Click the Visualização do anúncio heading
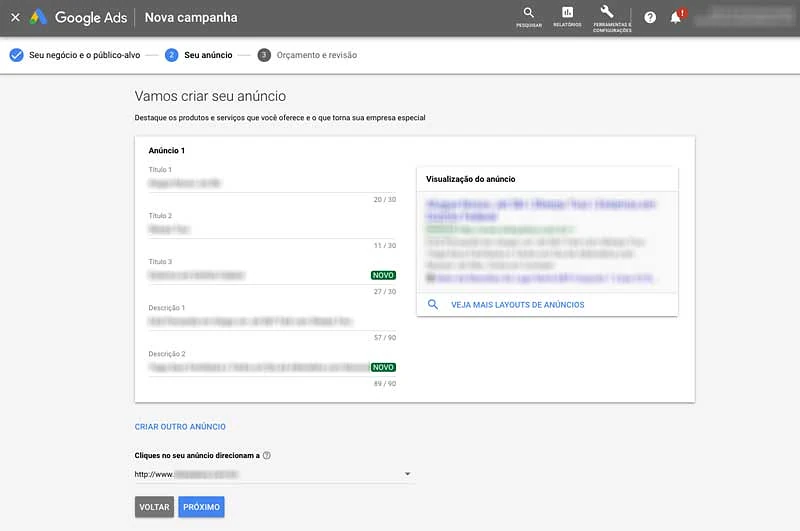This screenshot has height=531, width=800. coord(470,179)
